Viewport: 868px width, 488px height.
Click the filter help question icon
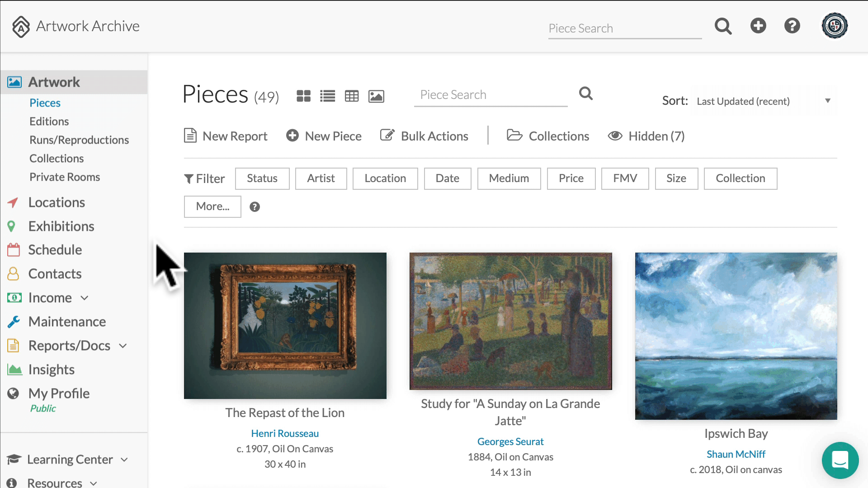[255, 207]
